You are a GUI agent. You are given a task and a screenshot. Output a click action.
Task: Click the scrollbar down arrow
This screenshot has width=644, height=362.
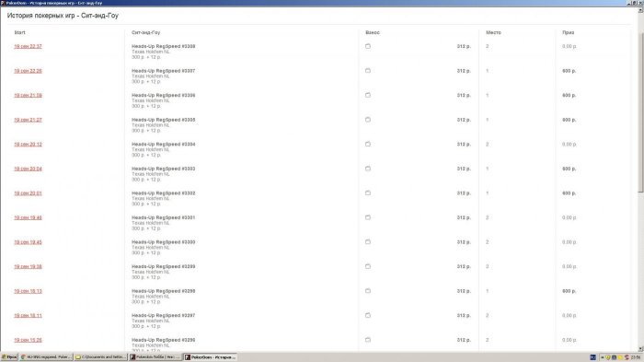[x=640, y=349]
